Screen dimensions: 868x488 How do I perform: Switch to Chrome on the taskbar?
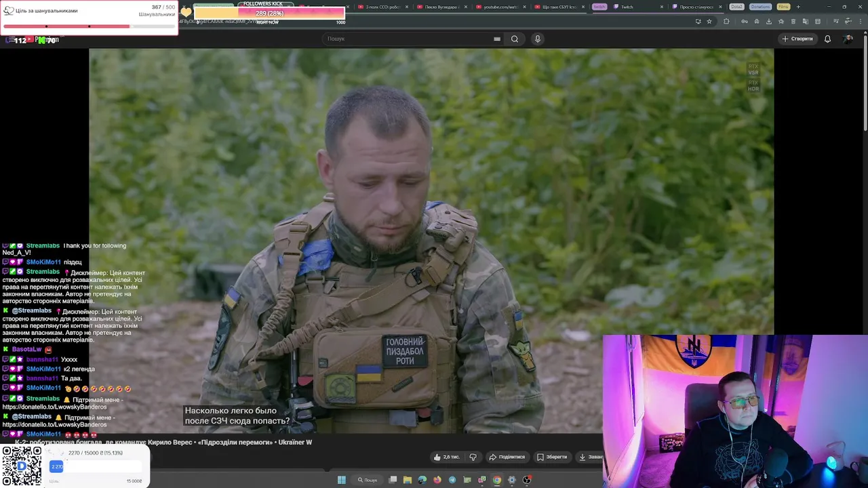(x=497, y=480)
